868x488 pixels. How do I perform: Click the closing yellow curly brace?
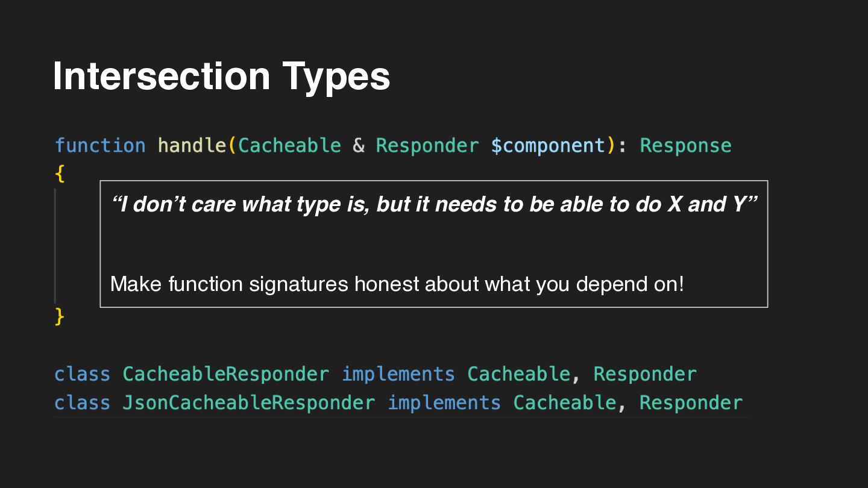coord(59,316)
